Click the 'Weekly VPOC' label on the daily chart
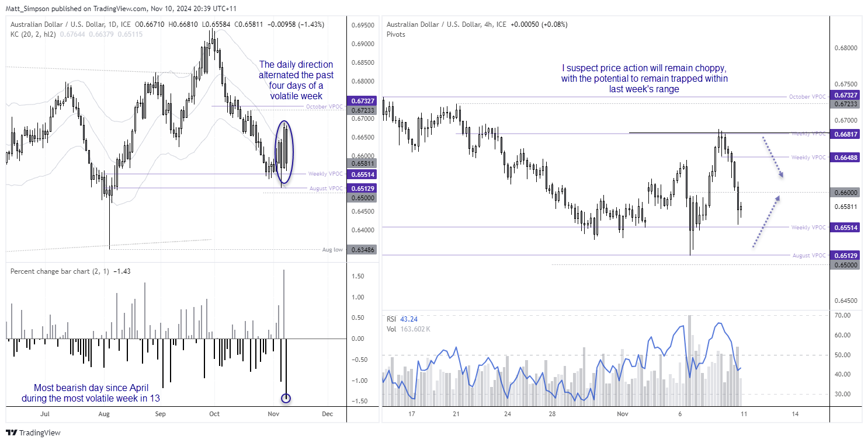This screenshot has width=868, height=443. (x=326, y=174)
